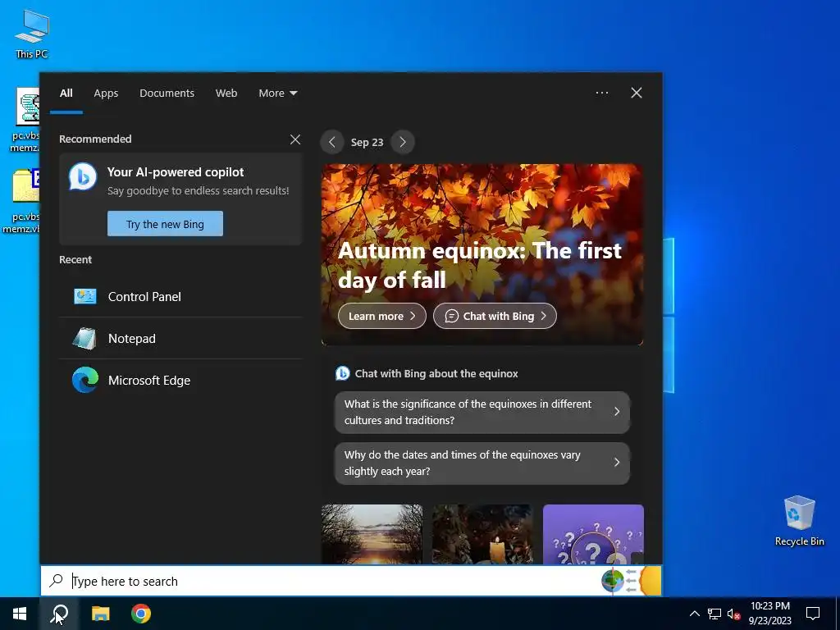This screenshot has width=840, height=630.
Task: Switch to the Documents search tab
Action: point(167,94)
